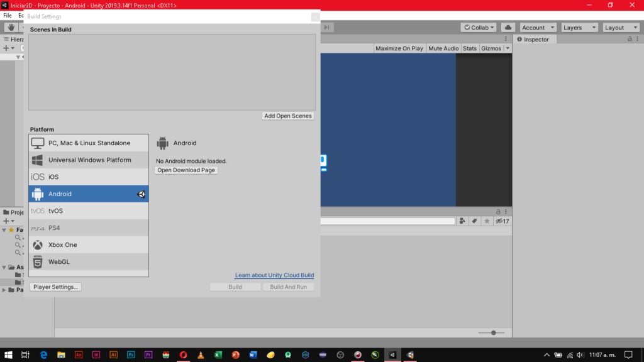Open Windows notification center

pyautogui.click(x=628, y=355)
